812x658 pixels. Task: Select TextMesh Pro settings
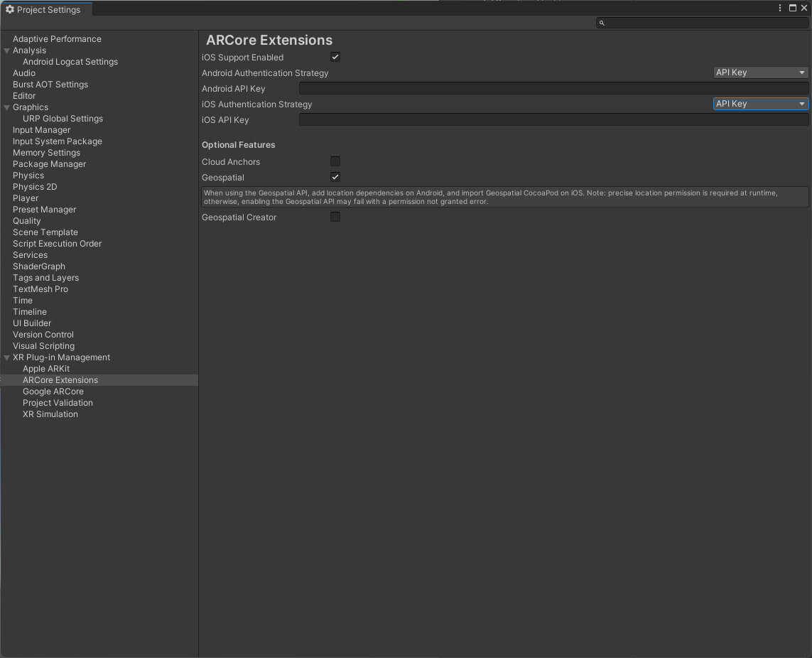coord(40,290)
